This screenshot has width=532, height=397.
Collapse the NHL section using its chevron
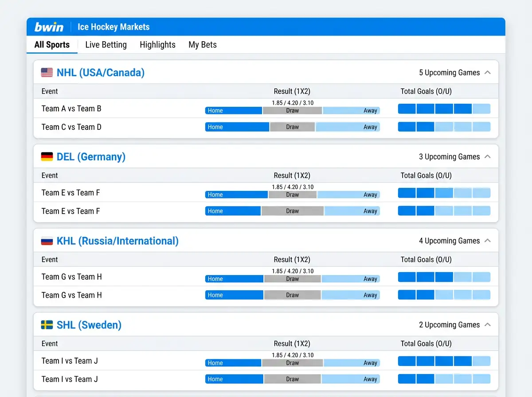pyautogui.click(x=488, y=73)
